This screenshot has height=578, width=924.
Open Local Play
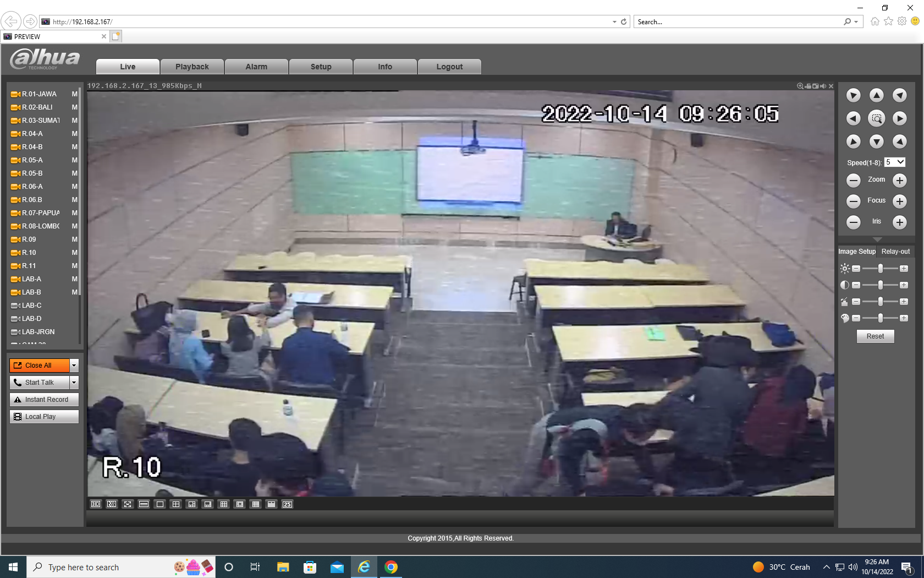[44, 417]
